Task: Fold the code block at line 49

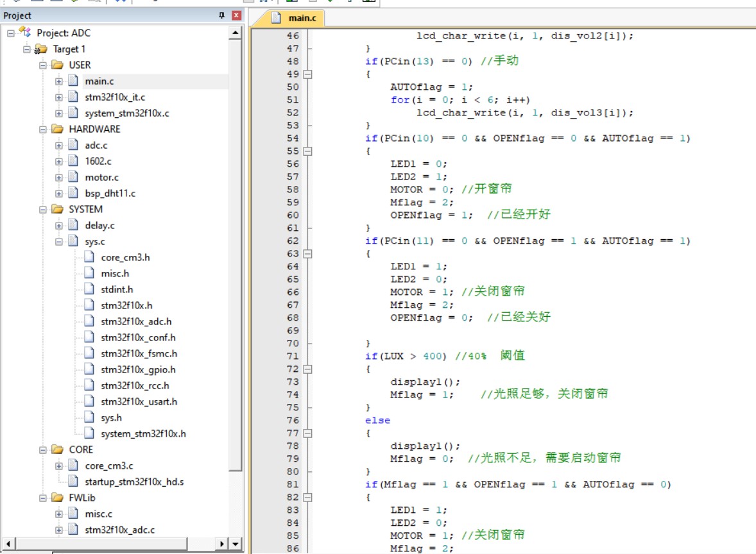Action: pyautogui.click(x=307, y=74)
